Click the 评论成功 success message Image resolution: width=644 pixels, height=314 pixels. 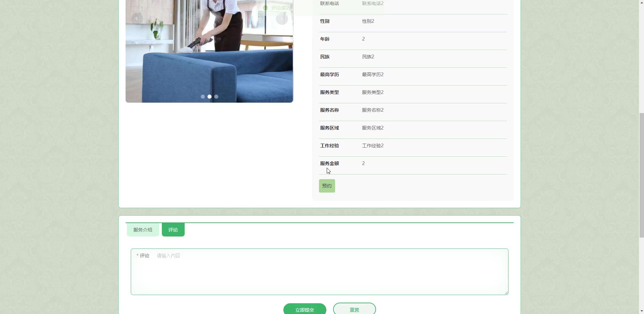281,8
